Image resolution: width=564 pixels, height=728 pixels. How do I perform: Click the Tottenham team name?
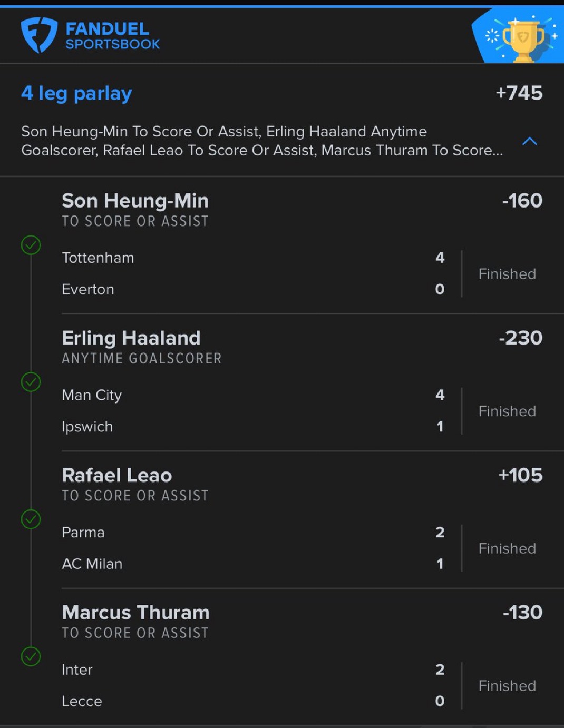(x=98, y=258)
